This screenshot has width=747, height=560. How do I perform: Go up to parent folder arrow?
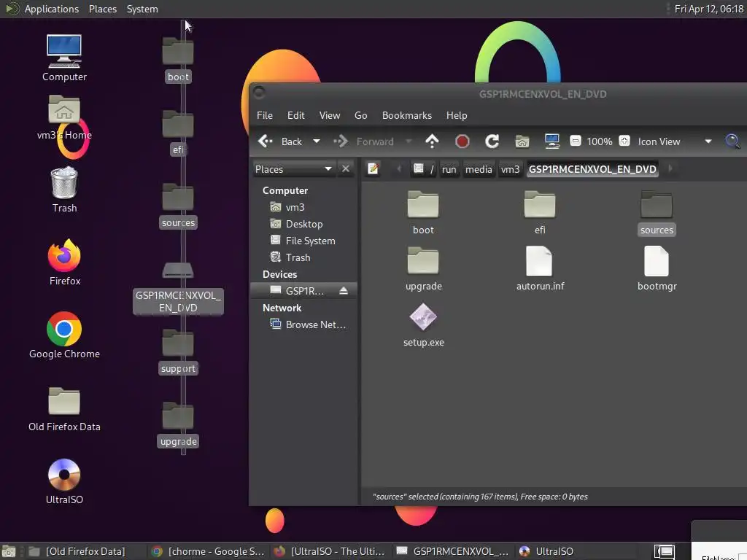point(432,141)
